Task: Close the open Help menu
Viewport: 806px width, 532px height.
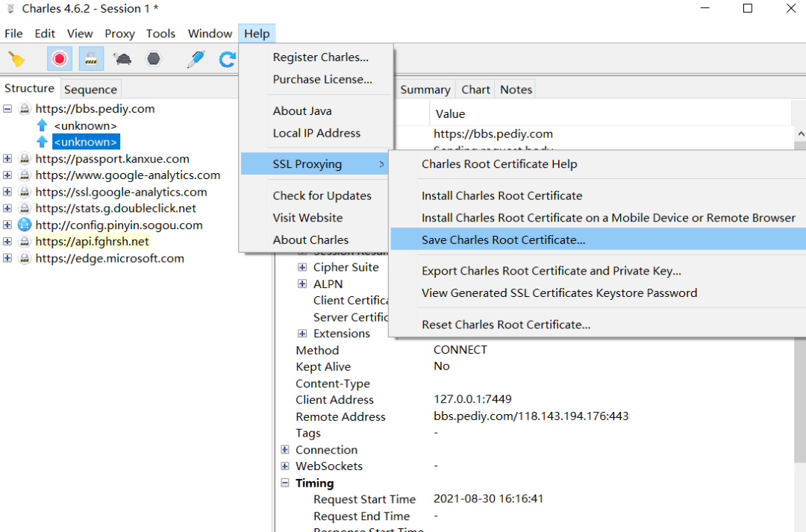Action: pyautogui.click(x=257, y=34)
